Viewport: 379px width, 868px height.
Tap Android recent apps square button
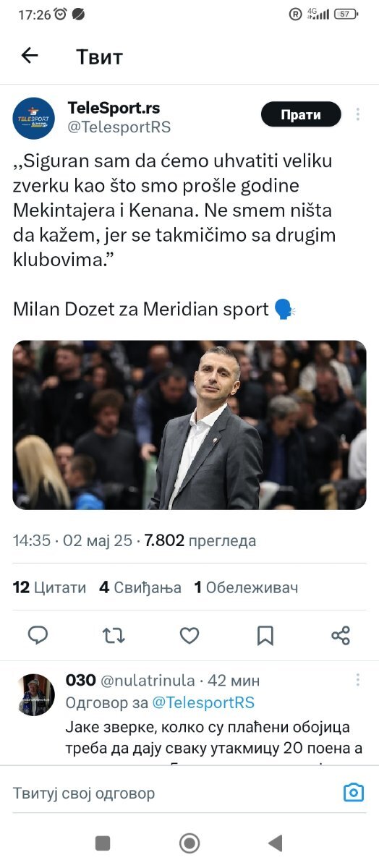[x=103, y=843]
